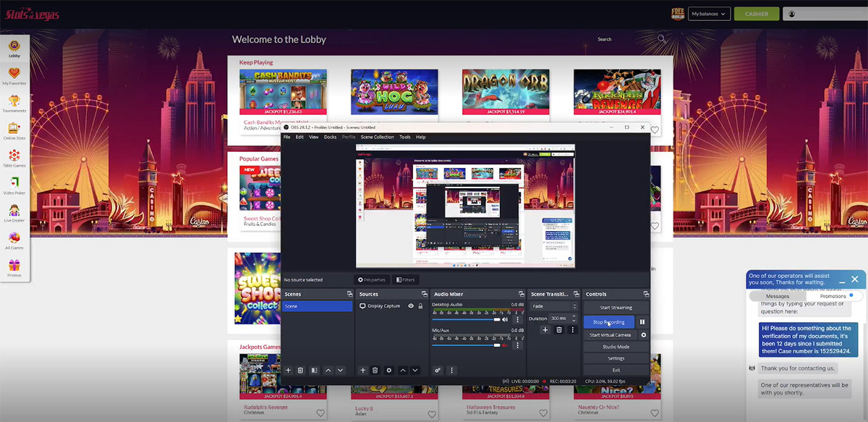Screen dimensions: 868x422
Task: Expand the My balances dropdown
Action: click(x=709, y=14)
